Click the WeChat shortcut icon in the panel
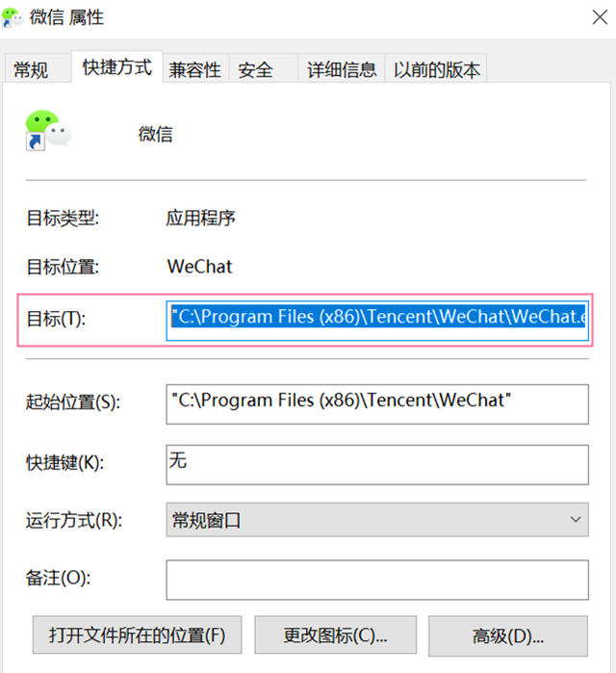This screenshot has width=616, height=673. coord(48,130)
